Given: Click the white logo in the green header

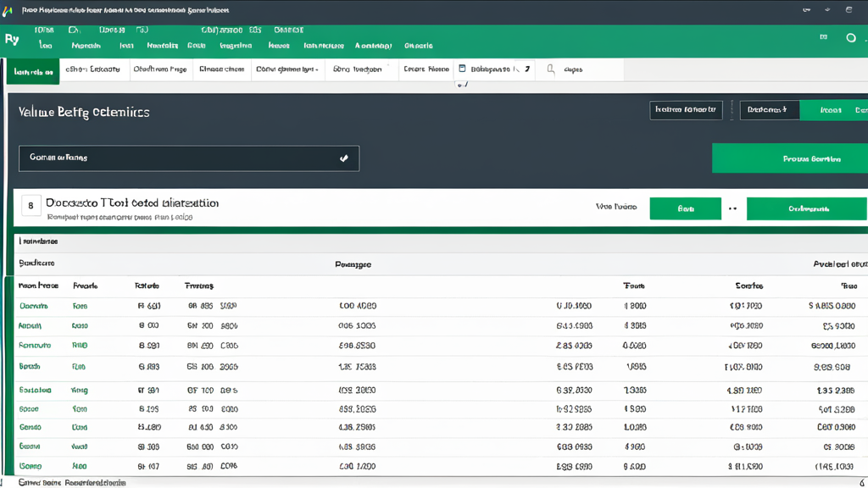Looking at the screenshot, I should (12, 39).
